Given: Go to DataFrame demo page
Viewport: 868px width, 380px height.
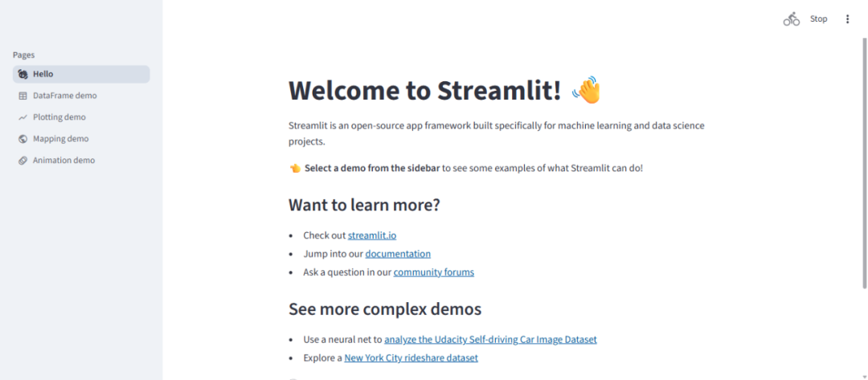Looking at the screenshot, I should click(81, 96).
